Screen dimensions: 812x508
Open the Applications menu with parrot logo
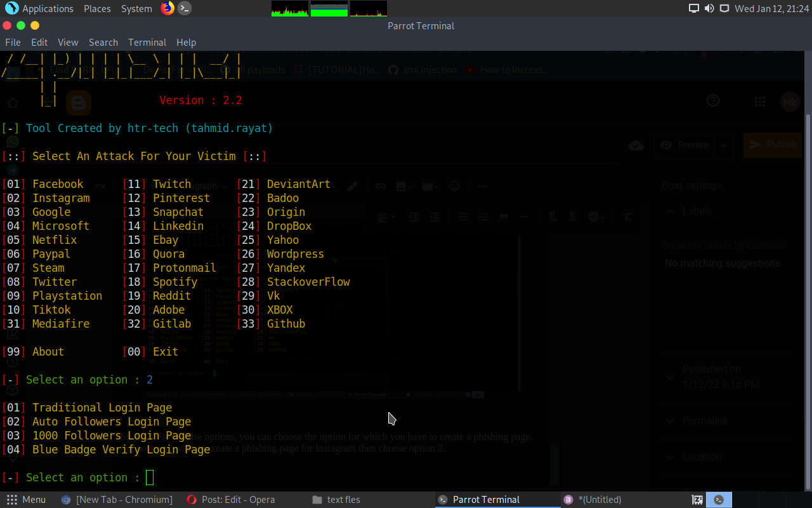[39, 9]
